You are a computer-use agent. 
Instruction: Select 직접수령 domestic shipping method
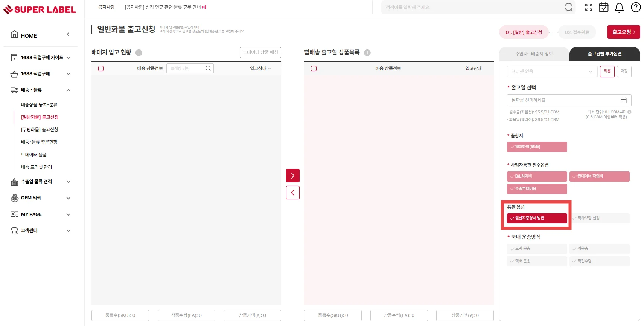(600, 261)
